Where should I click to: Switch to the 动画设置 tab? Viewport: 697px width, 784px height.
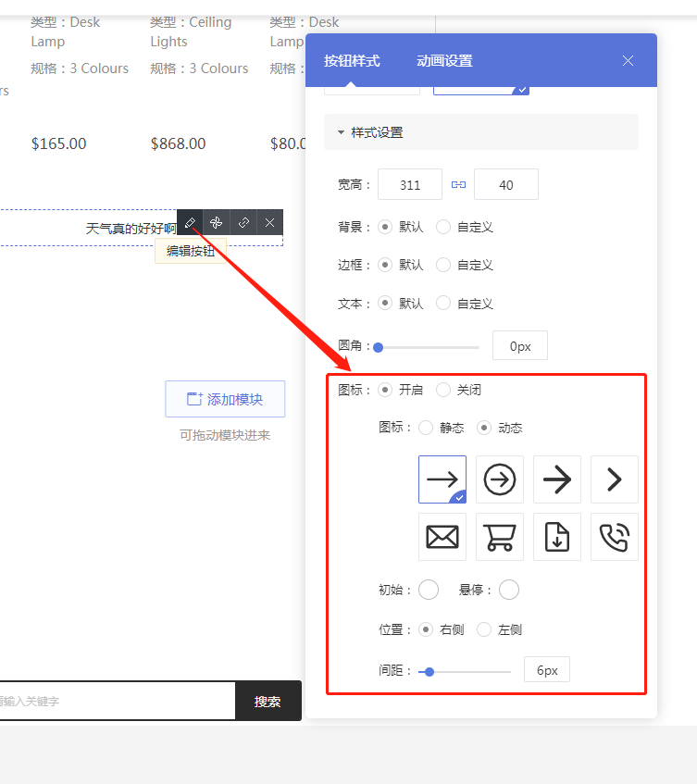click(444, 61)
